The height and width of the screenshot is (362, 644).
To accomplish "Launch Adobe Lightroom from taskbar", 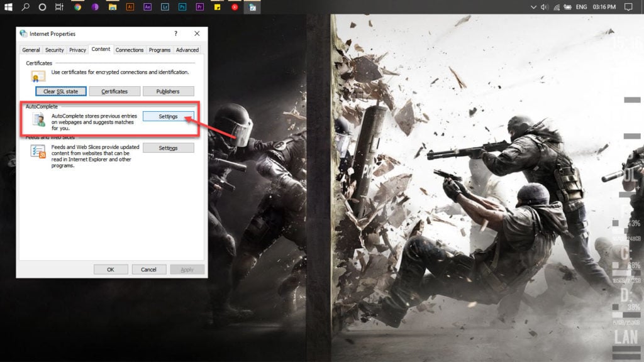I will 165,7.
